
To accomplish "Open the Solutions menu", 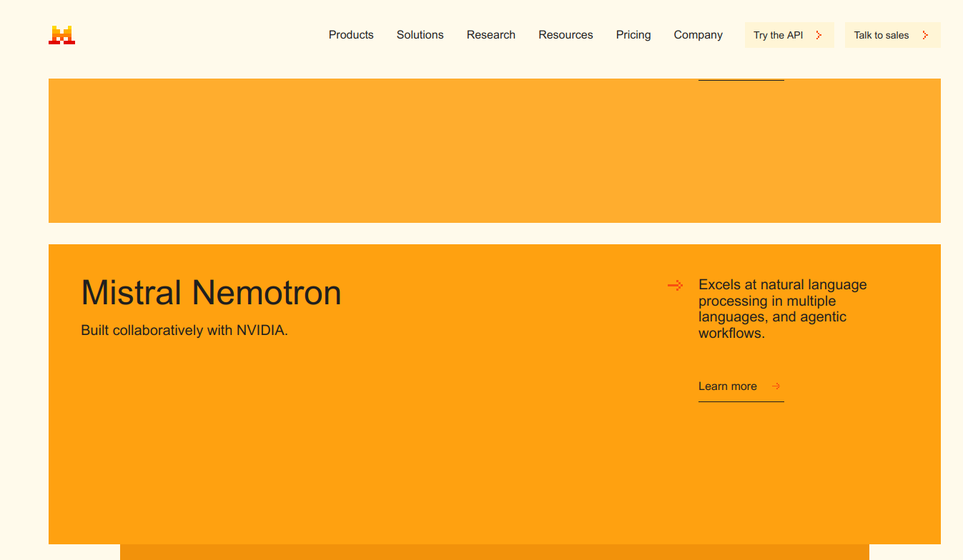I will pyautogui.click(x=420, y=35).
